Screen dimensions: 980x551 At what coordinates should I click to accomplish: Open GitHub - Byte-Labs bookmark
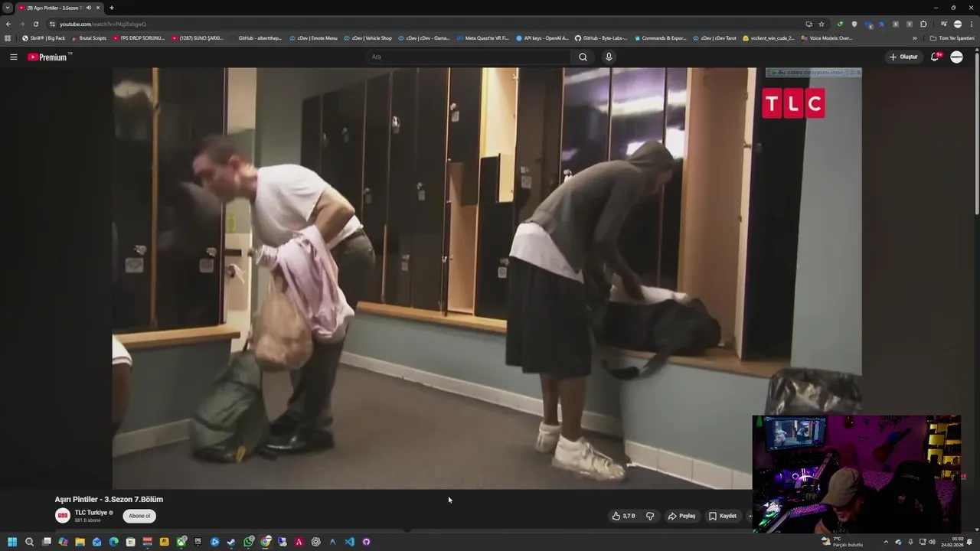(601, 37)
